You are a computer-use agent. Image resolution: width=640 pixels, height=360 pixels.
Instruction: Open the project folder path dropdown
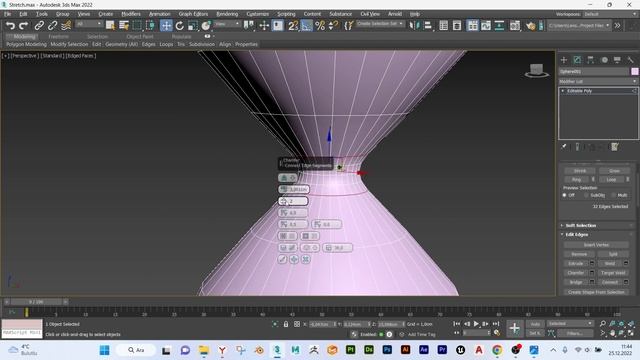[579, 25]
